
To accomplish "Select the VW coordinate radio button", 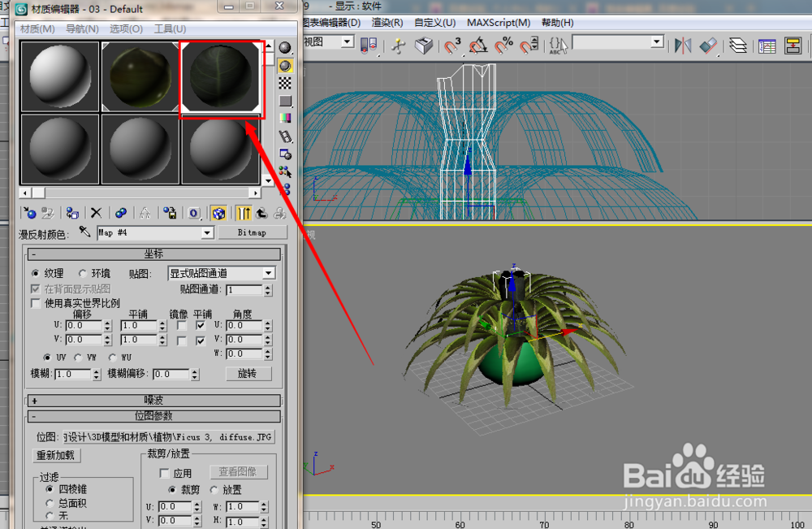I will 78,358.
